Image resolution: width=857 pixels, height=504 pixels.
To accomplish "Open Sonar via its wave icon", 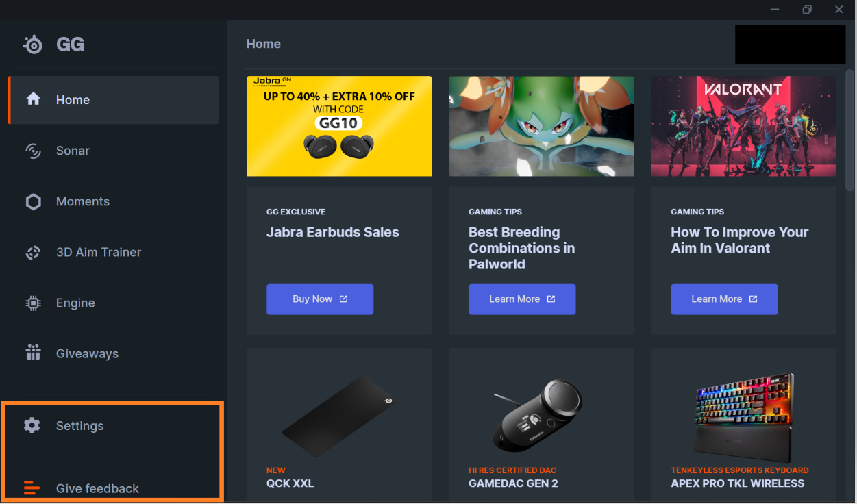I will tap(33, 151).
